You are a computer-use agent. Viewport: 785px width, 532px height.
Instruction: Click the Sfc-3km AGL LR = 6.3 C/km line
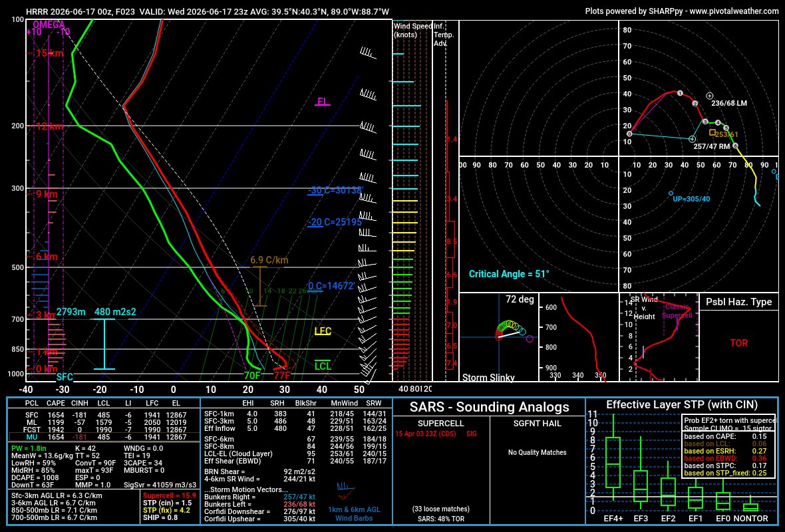(57, 496)
